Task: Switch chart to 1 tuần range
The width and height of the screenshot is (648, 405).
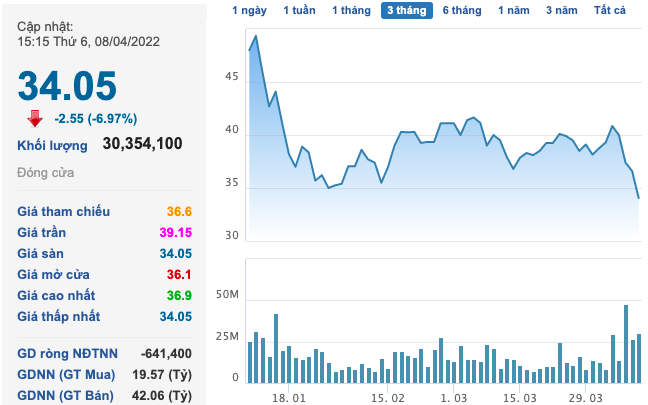Action: point(299,10)
